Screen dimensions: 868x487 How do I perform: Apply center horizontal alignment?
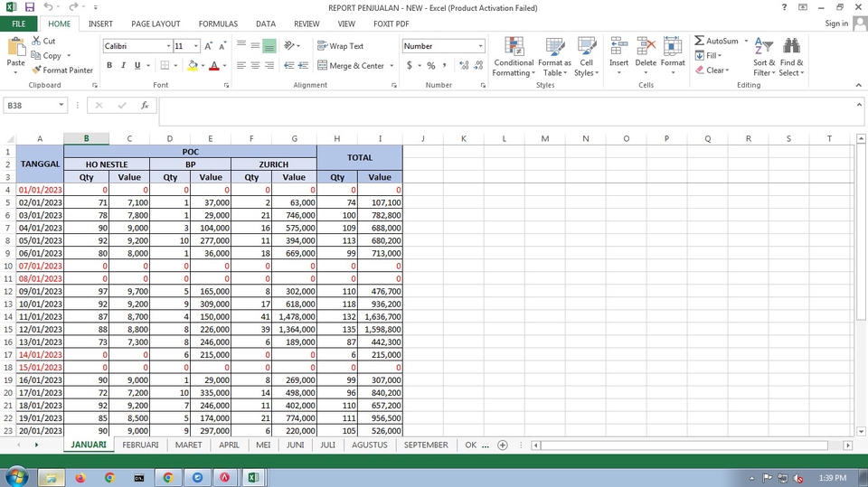[x=255, y=65]
